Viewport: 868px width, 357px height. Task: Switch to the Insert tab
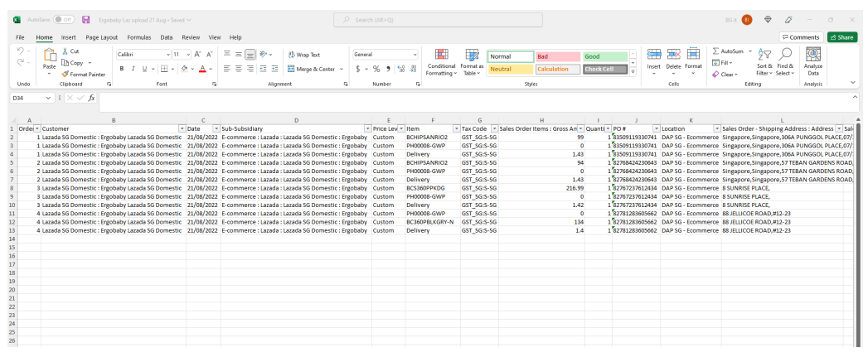tap(69, 37)
